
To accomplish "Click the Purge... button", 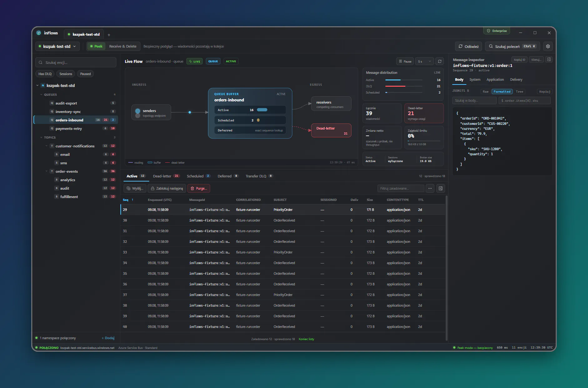I will click(x=199, y=188).
